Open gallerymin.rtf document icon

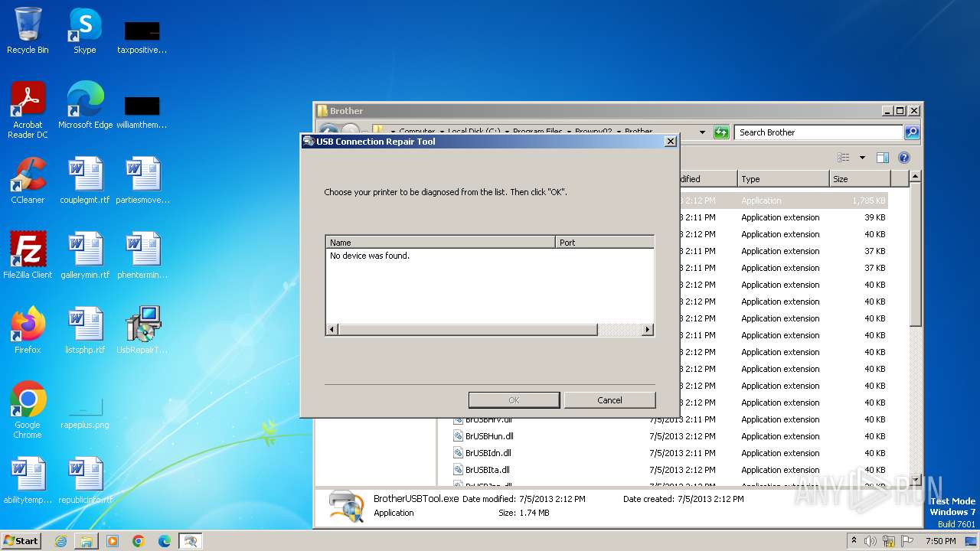pyautogui.click(x=85, y=256)
